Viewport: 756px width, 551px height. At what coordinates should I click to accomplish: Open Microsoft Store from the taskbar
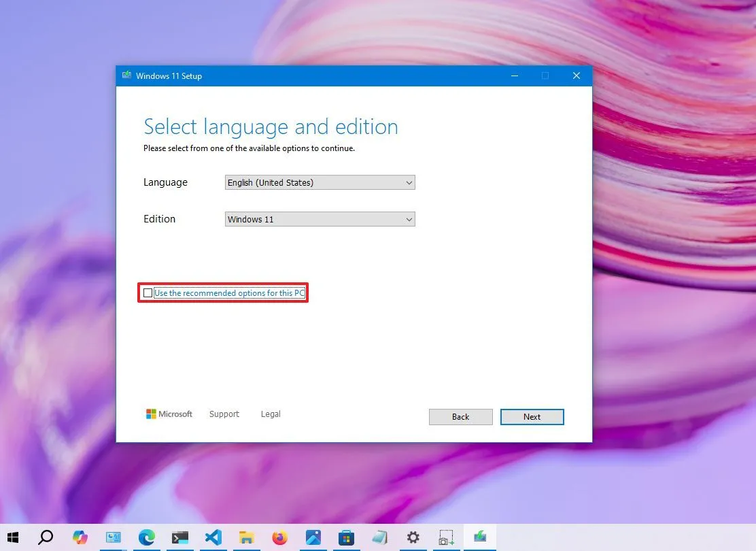point(346,537)
